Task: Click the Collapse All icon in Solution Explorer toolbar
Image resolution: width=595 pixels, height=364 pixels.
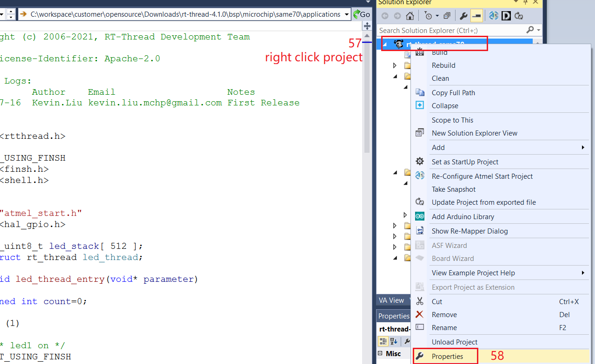Action: tap(446, 16)
